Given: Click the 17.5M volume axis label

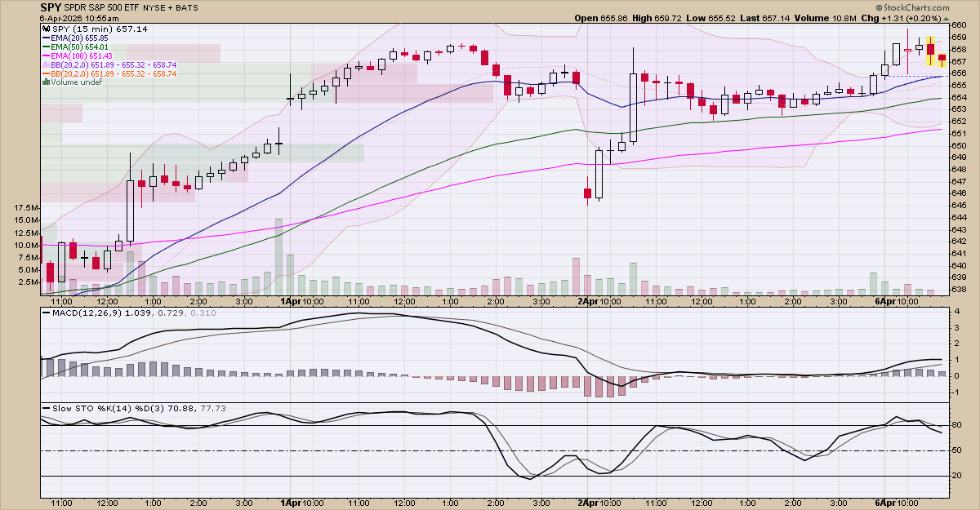Looking at the screenshot, I should click(27, 208).
